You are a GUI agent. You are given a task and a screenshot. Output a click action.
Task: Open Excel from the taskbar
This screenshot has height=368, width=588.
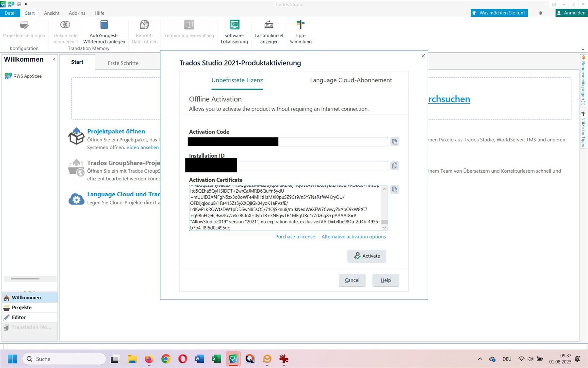[x=216, y=359]
